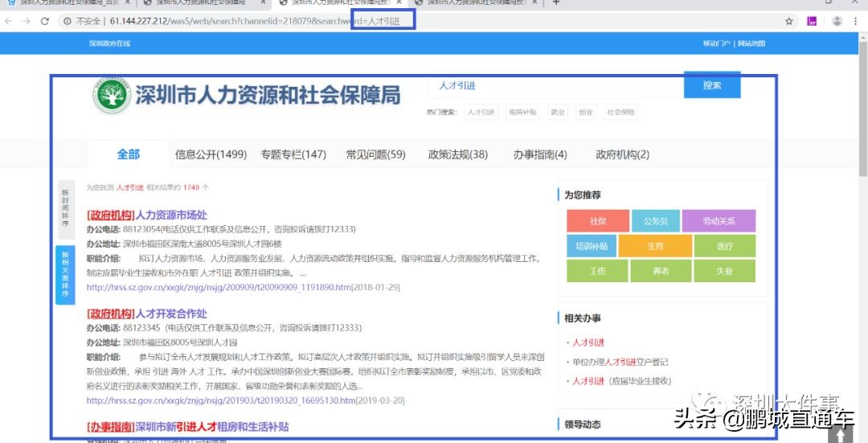Click the 为您推荐 section heading

click(x=583, y=195)
